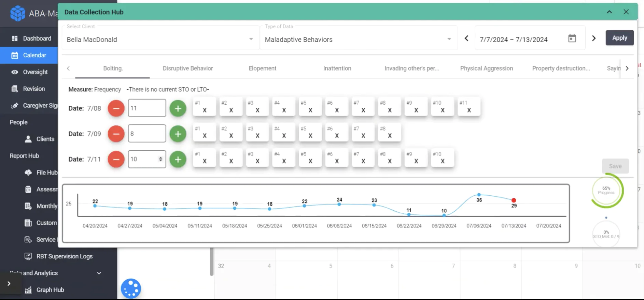Image resolution: width=644 pixels, height=300 pixels.
Task: Expand the sidebar with bottom-left arrow
Action: click(x=9, y=284)
